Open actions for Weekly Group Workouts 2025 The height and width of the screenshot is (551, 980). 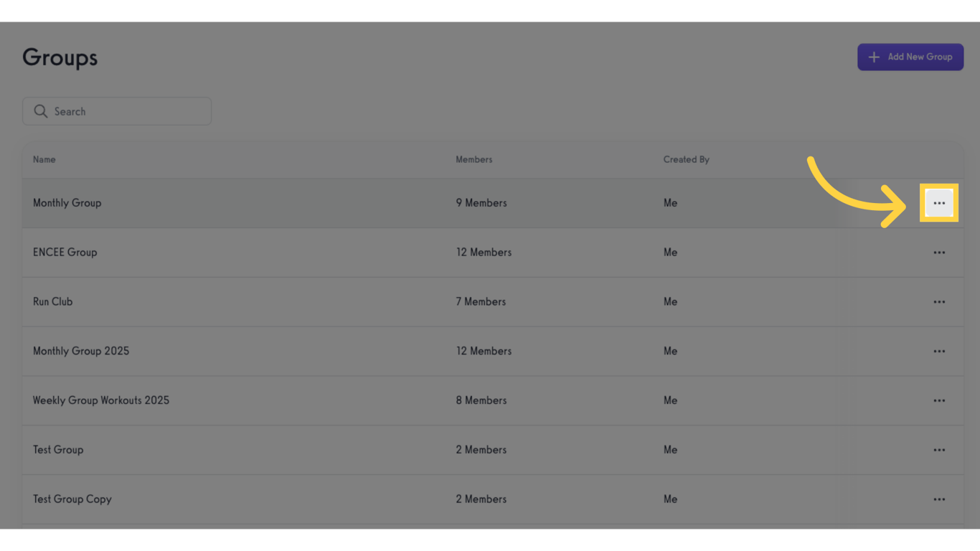939,400
